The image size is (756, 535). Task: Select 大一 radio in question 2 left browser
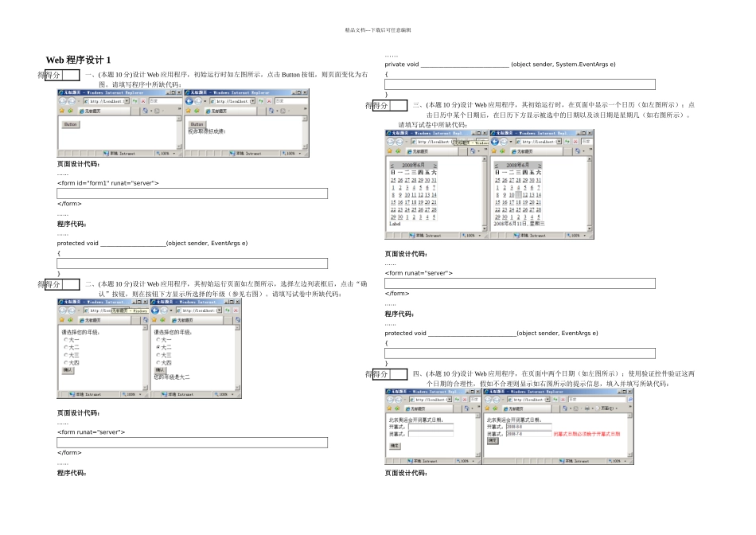66,340
